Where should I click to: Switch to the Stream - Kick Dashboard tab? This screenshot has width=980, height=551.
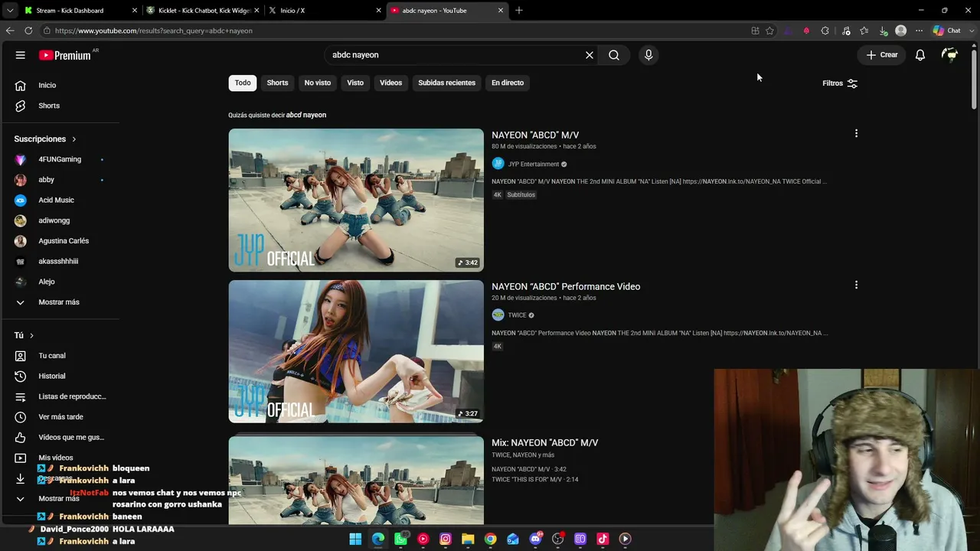(x=80, y=11)
